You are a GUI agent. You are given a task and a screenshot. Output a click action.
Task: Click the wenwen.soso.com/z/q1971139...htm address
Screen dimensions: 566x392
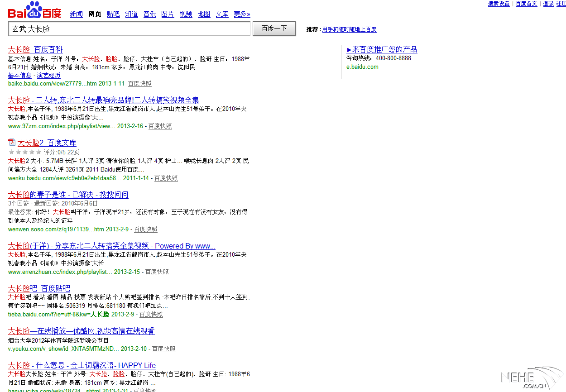pos(56,229)
